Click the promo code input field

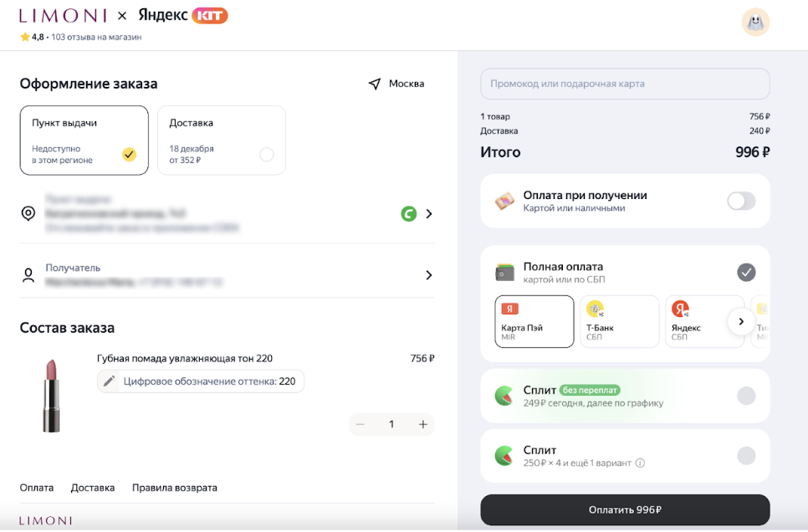[x=624, y=84]
